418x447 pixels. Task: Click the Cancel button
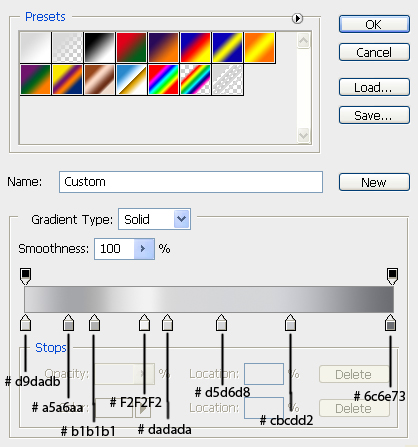[374, 52]
